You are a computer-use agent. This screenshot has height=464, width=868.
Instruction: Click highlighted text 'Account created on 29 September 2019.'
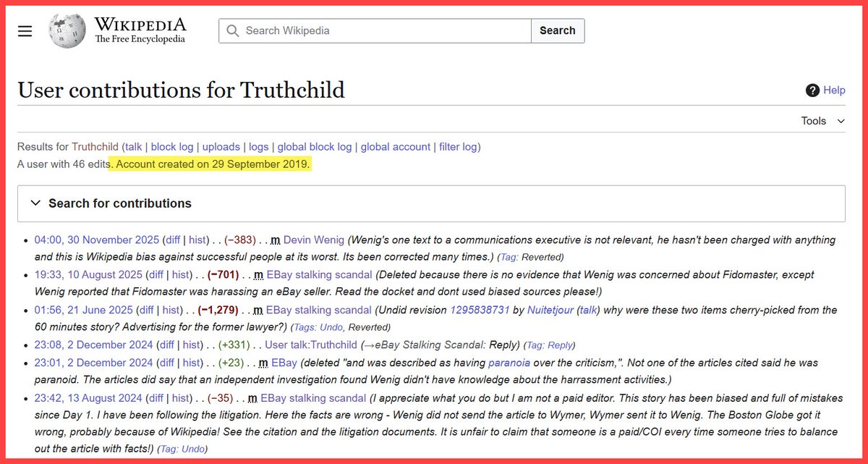213,164
